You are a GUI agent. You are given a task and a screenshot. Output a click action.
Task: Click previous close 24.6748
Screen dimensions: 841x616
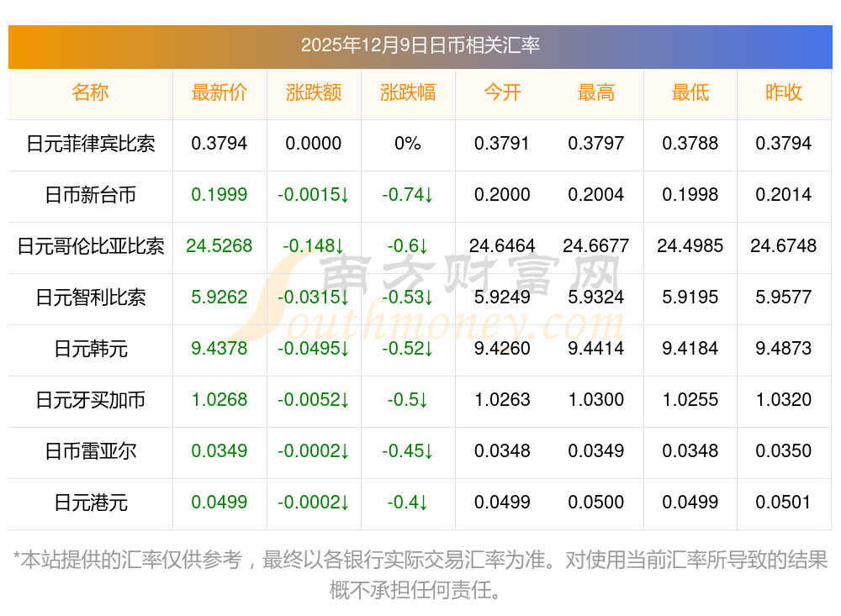(x=784, y=246)
